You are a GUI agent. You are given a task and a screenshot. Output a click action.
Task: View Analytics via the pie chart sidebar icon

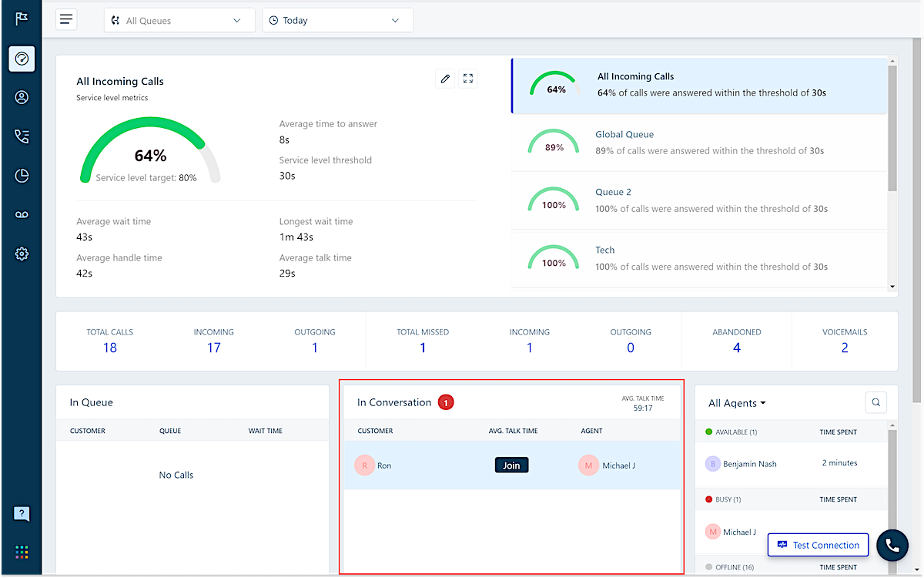21,176
